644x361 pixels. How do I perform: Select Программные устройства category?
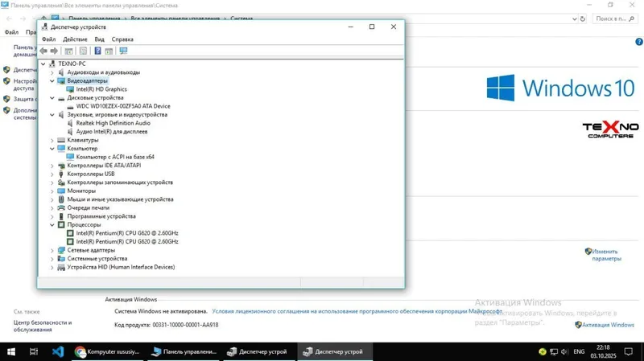coord(101,216)
